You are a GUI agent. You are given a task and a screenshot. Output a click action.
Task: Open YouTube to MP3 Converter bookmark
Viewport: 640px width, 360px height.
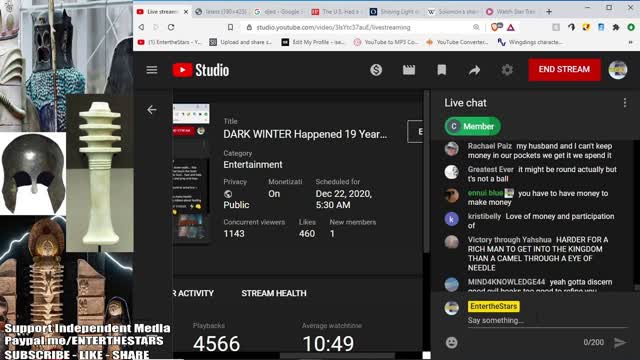pyautogui.click(x=386, y=42)
